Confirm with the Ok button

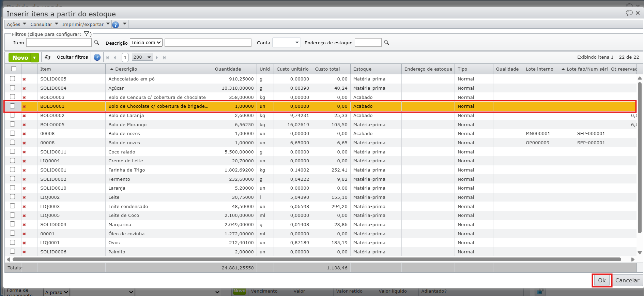click(602, 280)
